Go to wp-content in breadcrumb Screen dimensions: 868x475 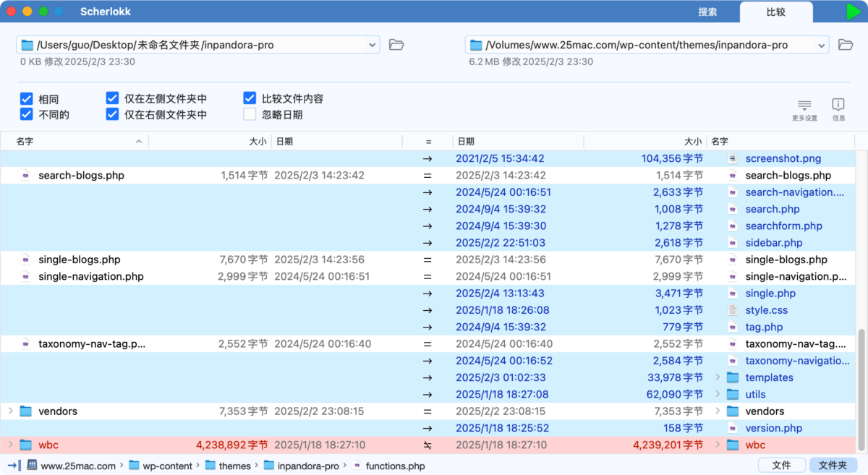161,466
